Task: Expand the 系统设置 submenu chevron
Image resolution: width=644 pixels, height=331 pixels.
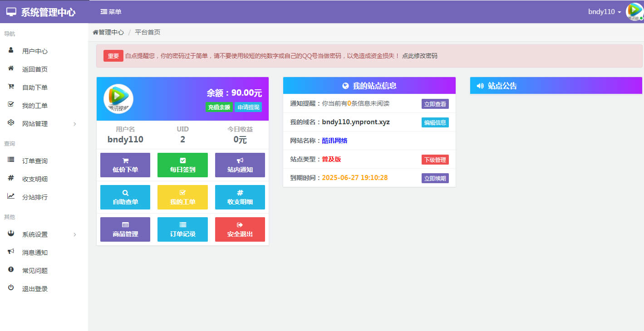Action: (x=75, y=234)
